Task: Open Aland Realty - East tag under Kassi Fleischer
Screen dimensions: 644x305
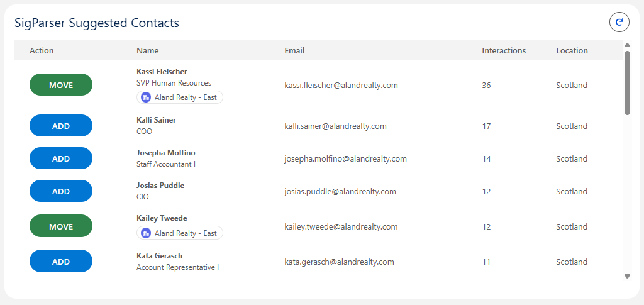Action: pos(179,97)
